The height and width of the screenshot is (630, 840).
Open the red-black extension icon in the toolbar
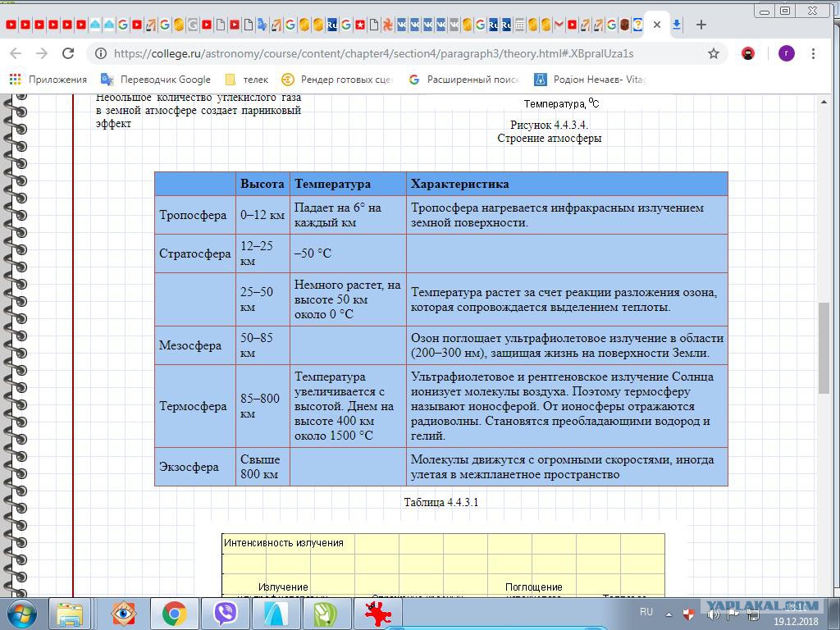tap(748, 53)
